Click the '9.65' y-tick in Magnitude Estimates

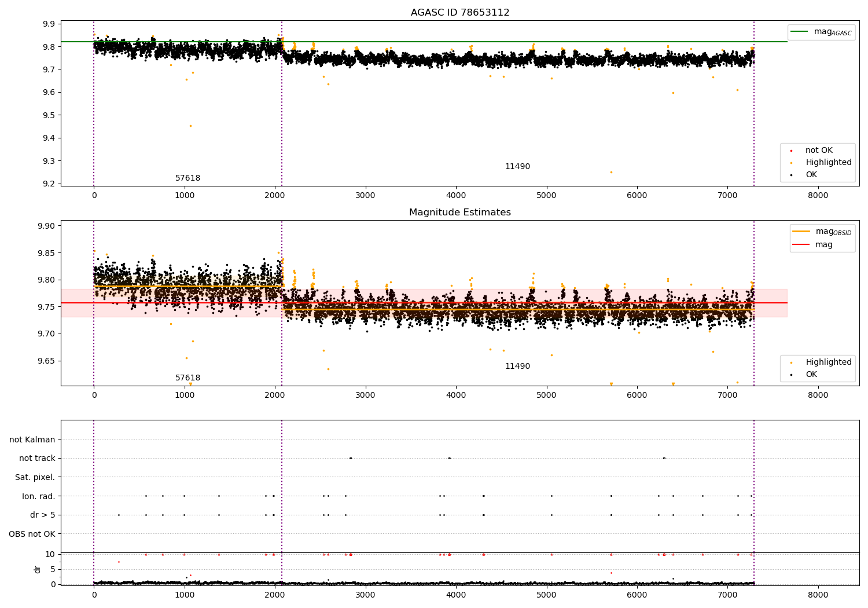(x=46, y=361)
